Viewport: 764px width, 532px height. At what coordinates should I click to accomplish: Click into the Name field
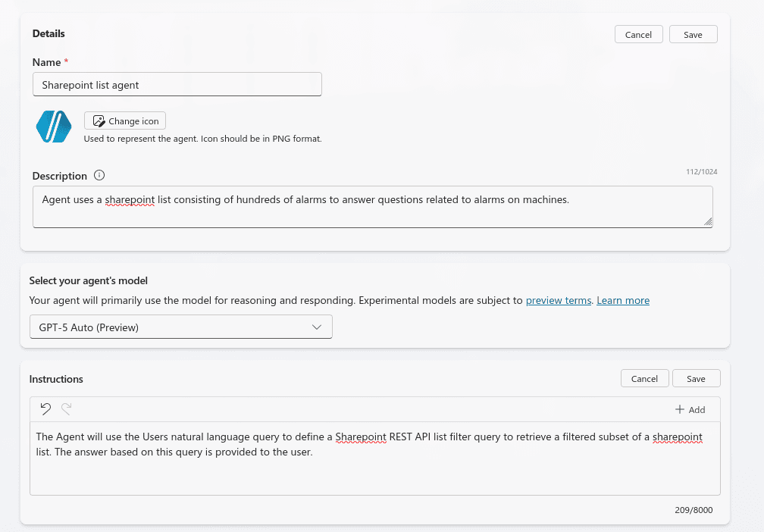177,85
